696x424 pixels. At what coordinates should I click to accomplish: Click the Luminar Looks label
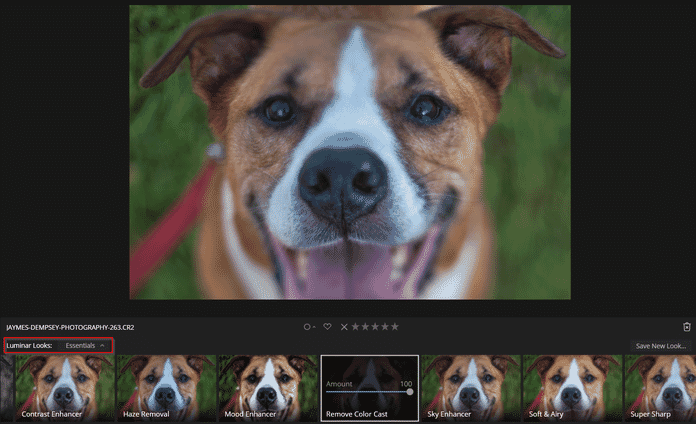click(29, 345)
